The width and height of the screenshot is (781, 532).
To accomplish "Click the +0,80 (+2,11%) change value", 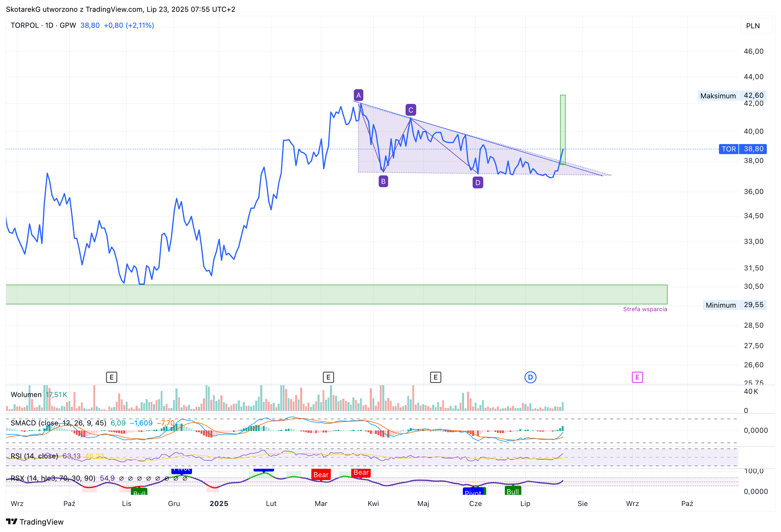I will tap(129, 25).
